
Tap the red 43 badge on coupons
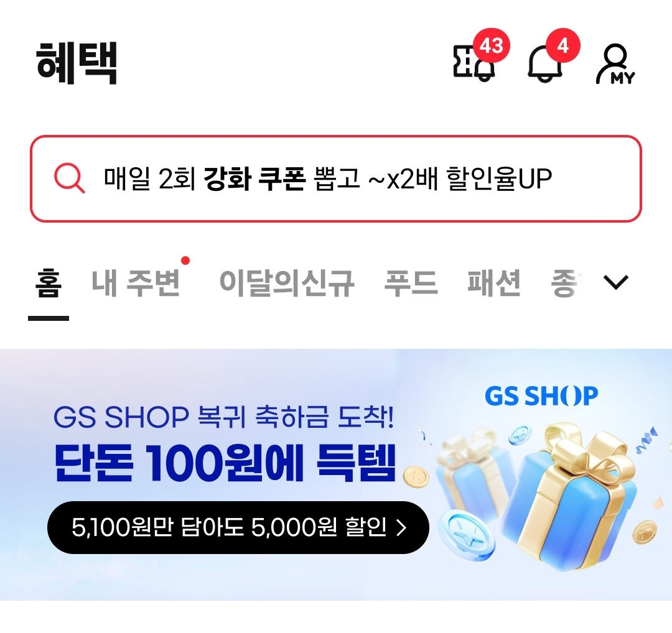491,46
